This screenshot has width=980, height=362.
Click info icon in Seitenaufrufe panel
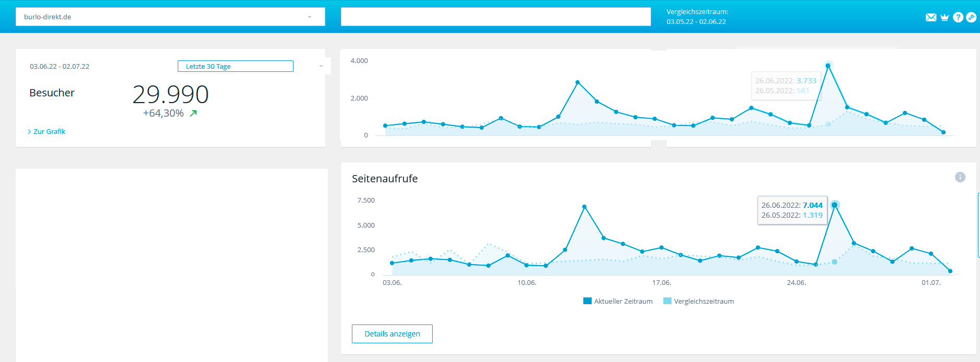[x=960, y=177]
